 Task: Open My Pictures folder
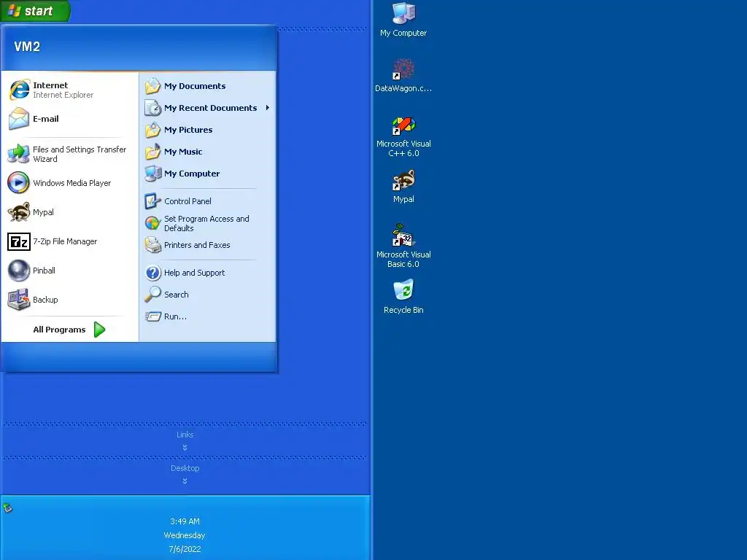point(208,130)
